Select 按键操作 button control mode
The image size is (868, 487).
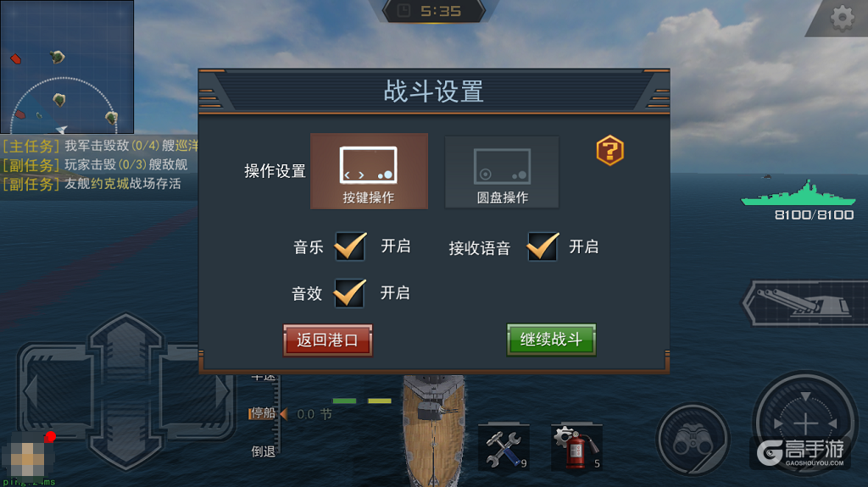click(x=370, y=171)
